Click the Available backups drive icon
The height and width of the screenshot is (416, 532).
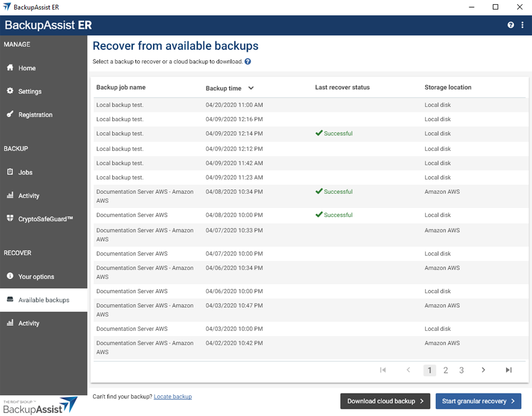(10, 300)
